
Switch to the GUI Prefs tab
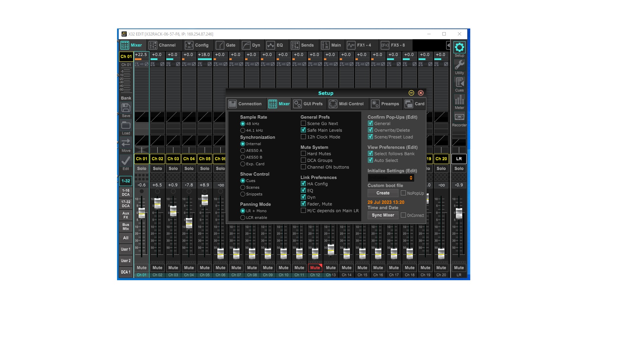pos(308,104)
